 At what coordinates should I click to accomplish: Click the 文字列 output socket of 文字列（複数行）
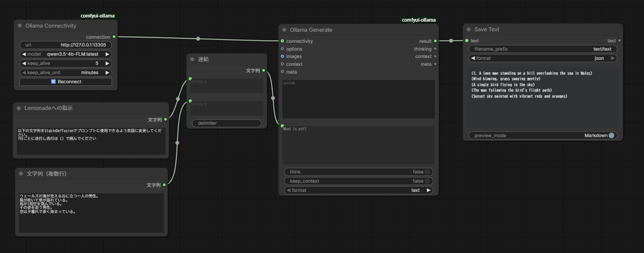(164, 185)
